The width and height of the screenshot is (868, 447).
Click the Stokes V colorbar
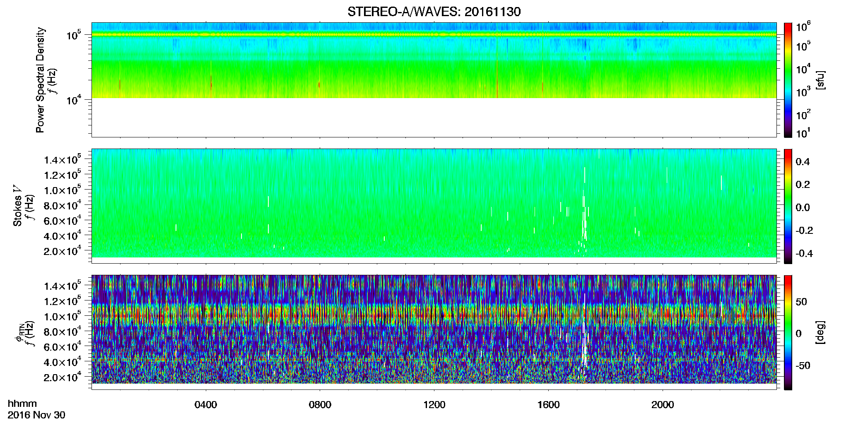click(788, 206)
